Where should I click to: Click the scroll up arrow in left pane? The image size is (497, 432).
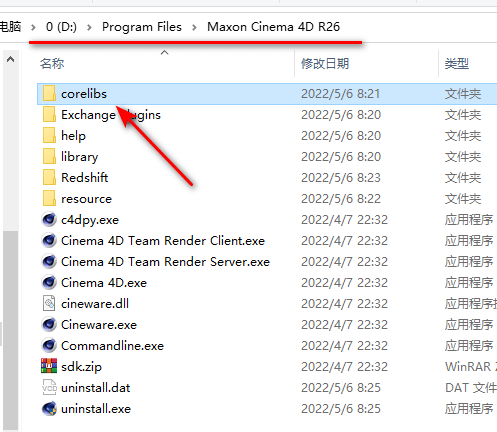point(10,60)
